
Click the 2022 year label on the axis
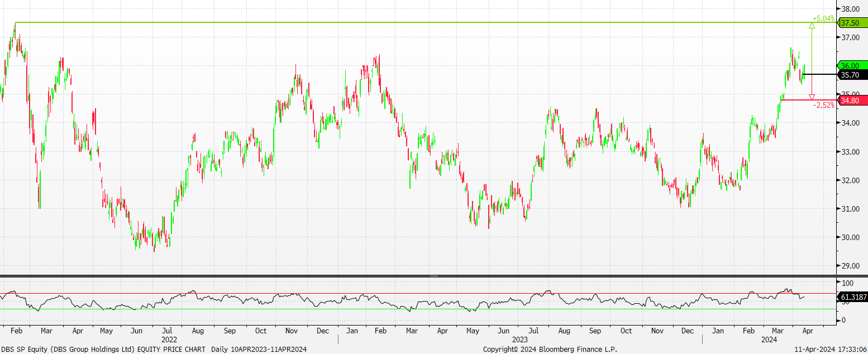[x=169, y=339]
